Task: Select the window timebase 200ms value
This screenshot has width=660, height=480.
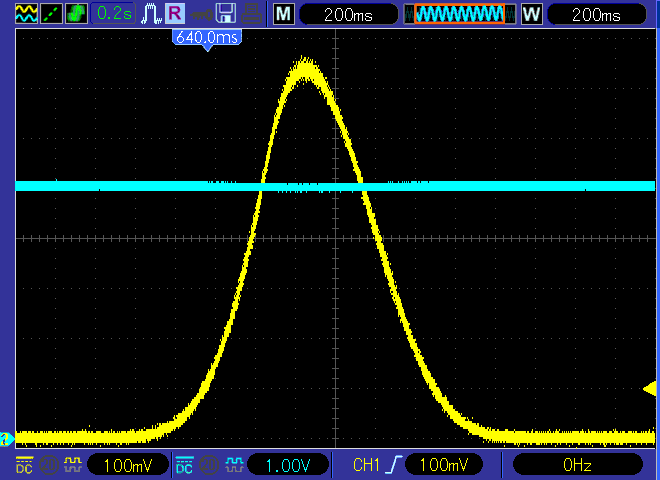Action: click(596, 15)
